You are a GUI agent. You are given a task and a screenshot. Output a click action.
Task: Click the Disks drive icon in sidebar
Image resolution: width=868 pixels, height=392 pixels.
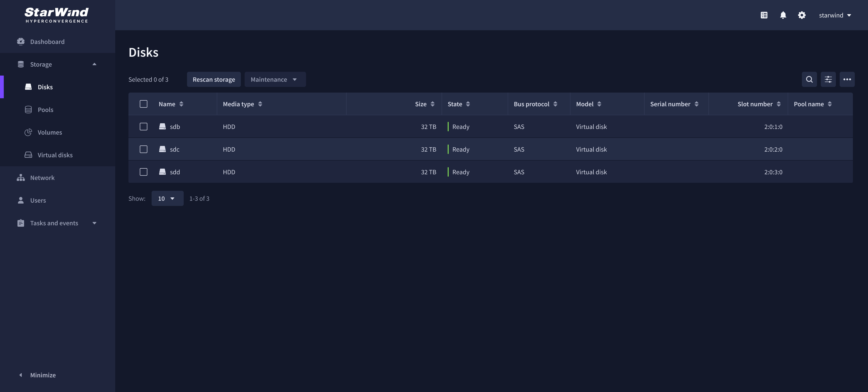coord(28,87)
